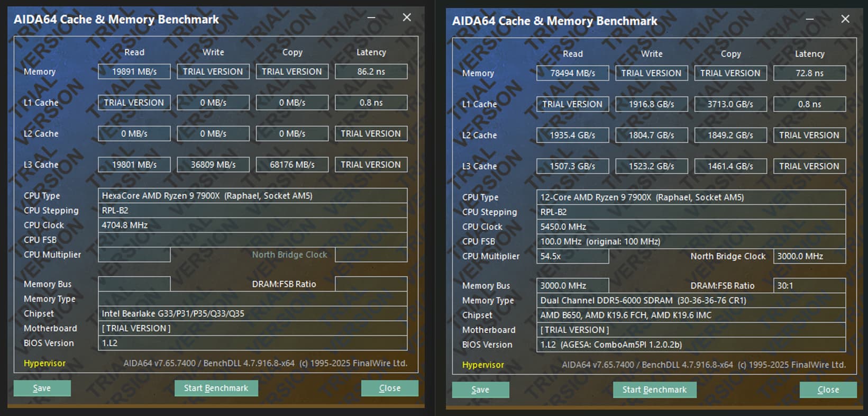Click the HexaCore AMD Ryzen CPU Type field
The image size is (868, 416).
252,196
